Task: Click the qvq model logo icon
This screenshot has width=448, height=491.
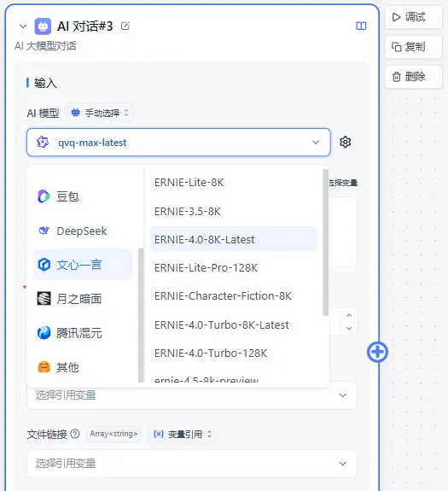Action: 43,142
